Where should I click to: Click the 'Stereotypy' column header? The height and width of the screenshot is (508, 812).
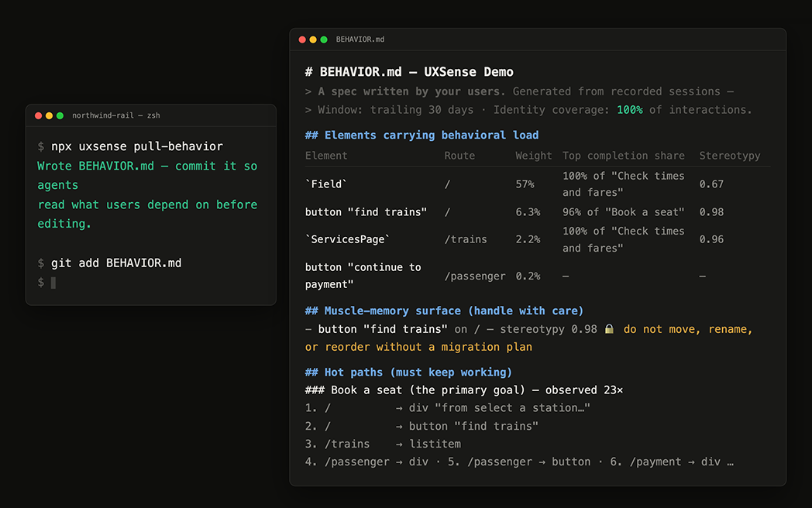(730, 156)
